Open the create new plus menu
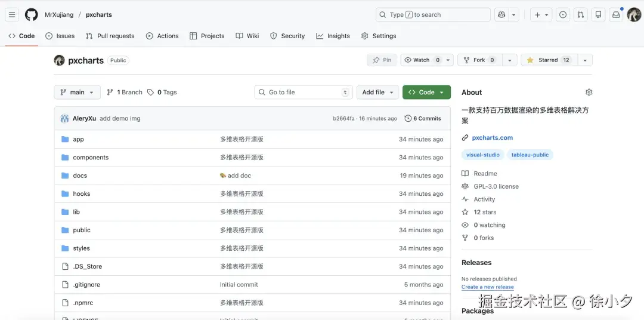This screenshot has width=644, height=320. click(541, 15)
